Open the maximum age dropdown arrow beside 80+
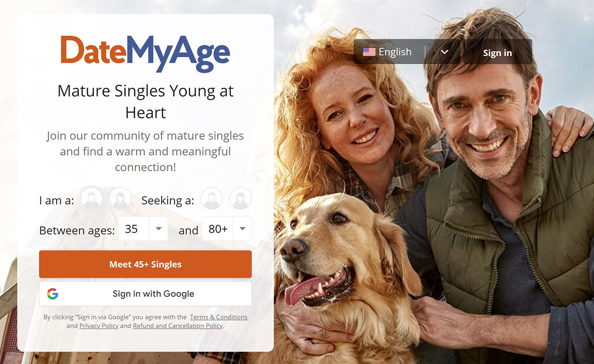The image size is (594, 364). [242, 229]
